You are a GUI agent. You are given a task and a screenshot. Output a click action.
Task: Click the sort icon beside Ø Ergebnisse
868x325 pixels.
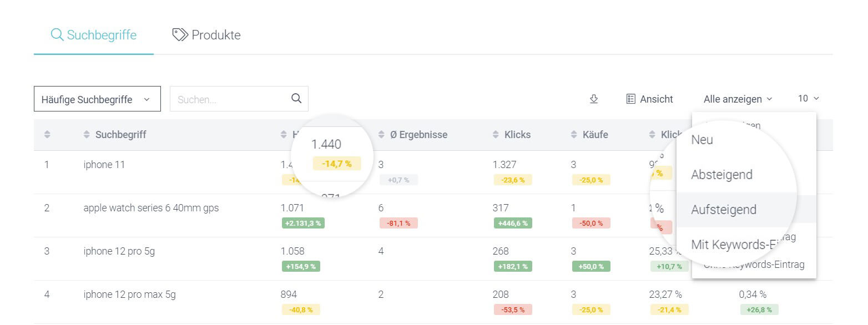pos(382,134)
